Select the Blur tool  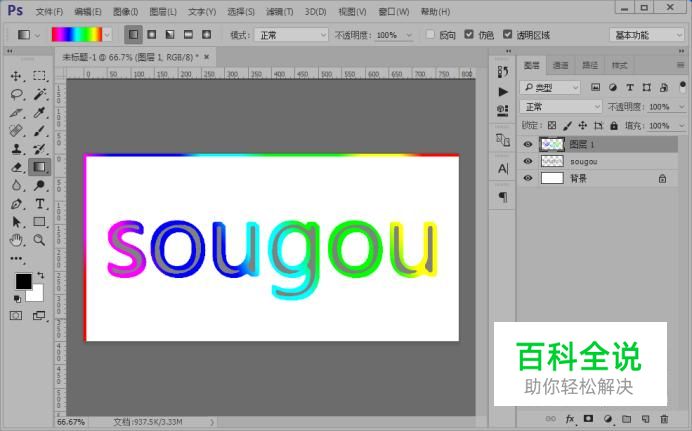[16, 185]
